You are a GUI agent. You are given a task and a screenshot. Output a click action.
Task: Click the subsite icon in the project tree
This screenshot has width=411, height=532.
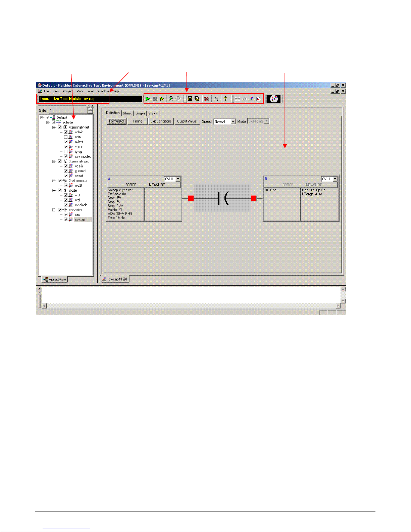pos(59,123)
